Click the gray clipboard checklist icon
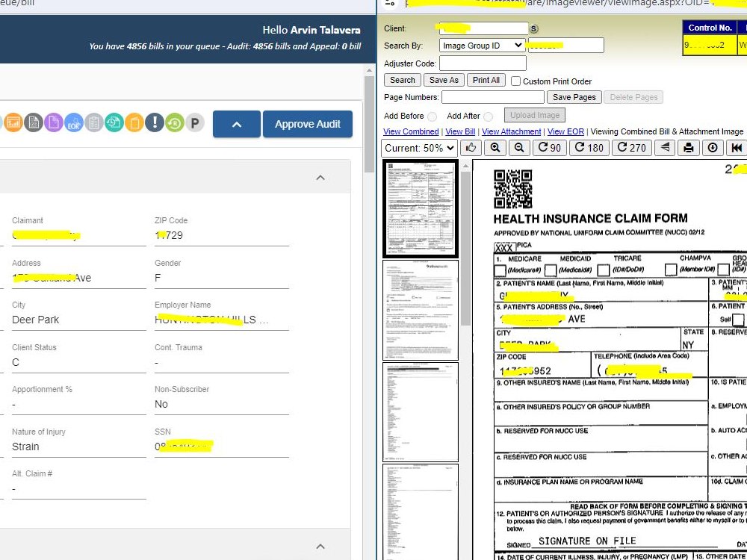The image size is (747, 560). pos(94,123)
